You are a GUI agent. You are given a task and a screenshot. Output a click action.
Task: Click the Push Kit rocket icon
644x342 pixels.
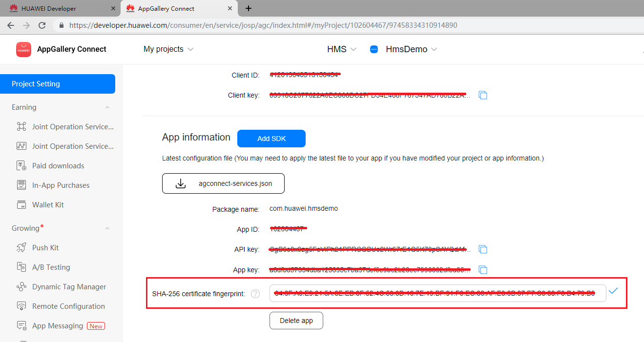click(21, 248)
